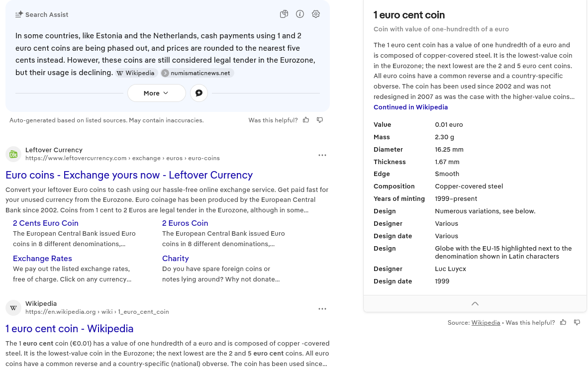Open the numismaticnews.net source chip
The width and height of the screenshot is (588, 369).
pos(197,73)
